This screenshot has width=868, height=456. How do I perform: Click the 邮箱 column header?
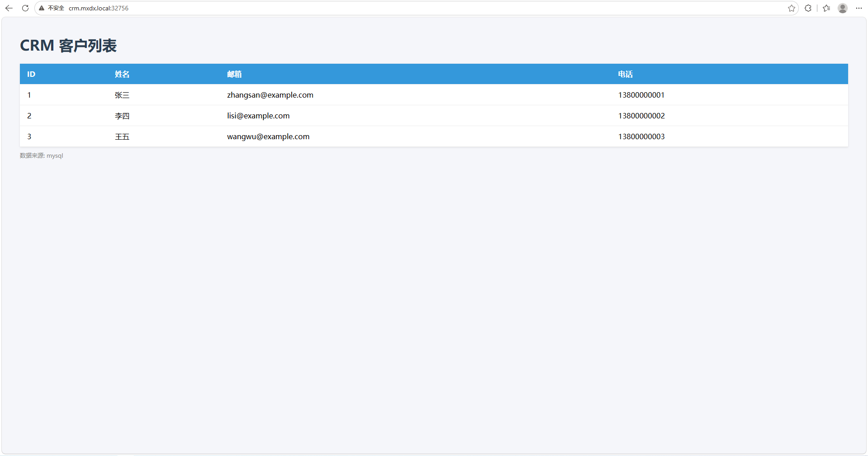point(234,74)
